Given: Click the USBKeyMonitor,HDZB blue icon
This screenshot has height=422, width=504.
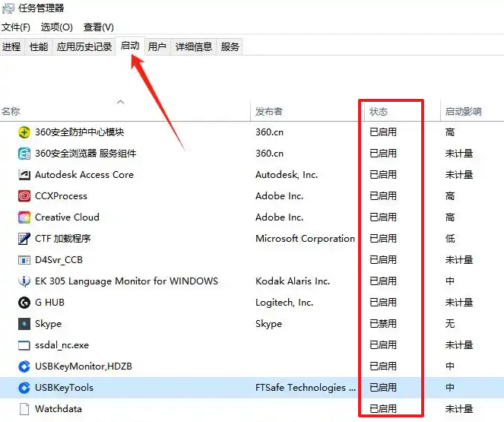Looking at the screenshot, I should [24, 366].
